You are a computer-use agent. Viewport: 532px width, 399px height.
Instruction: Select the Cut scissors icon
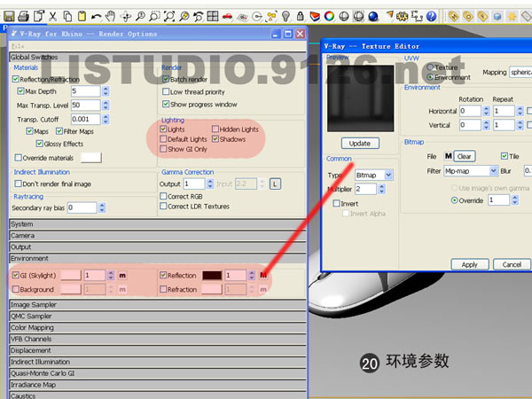52,16
